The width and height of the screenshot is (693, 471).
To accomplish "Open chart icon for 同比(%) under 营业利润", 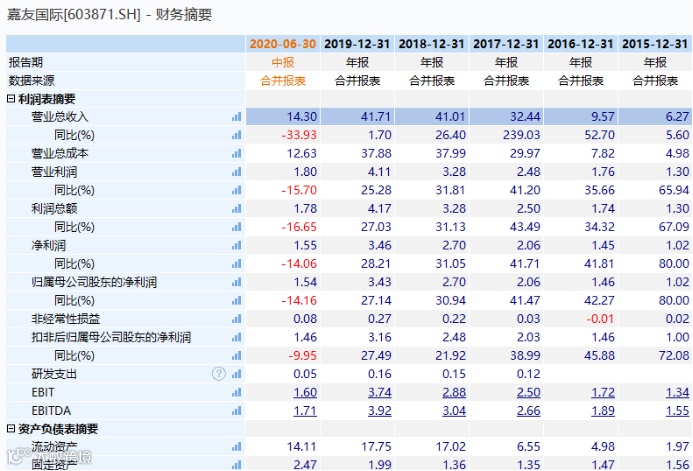I will 236,190.
